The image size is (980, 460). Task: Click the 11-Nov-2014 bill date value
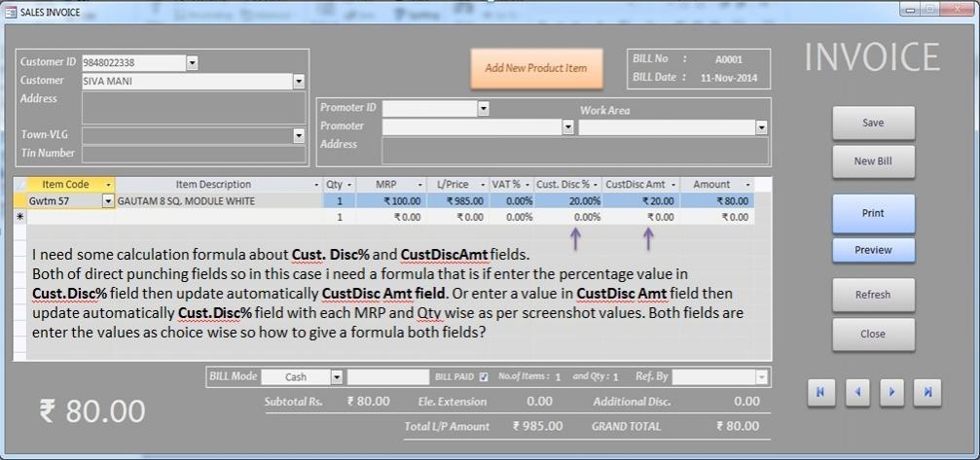coord(728,78)
